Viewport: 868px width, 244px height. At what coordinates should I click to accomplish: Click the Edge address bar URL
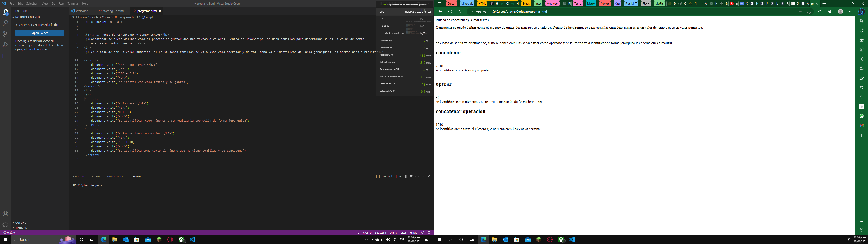[519, 12]
